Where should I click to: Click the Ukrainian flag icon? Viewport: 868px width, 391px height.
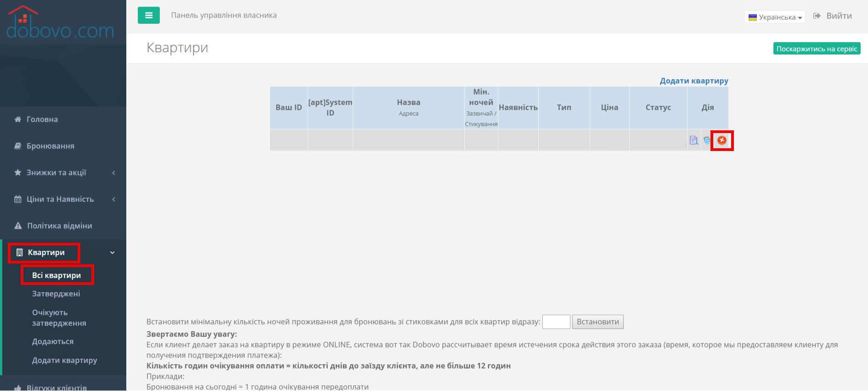tap(753, 17)
